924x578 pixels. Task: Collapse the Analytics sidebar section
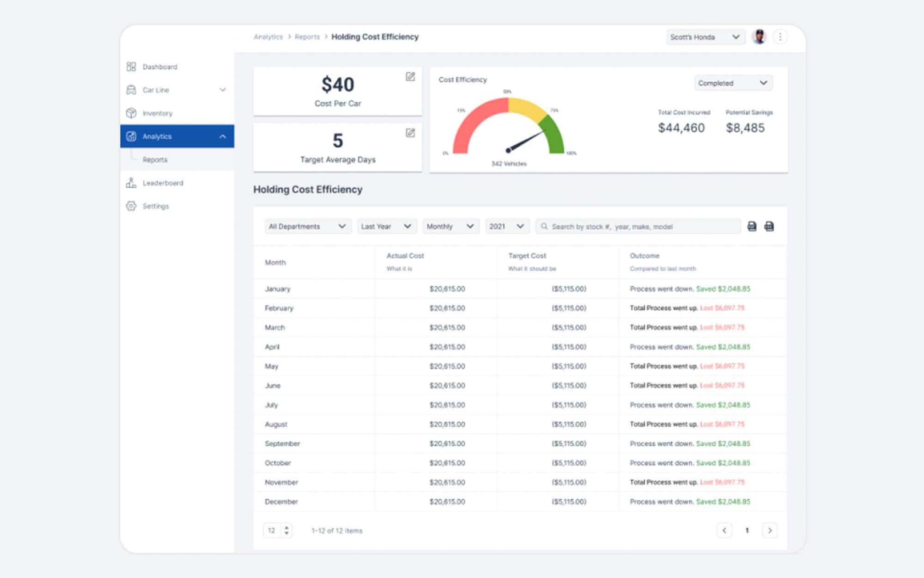[222, 136]
